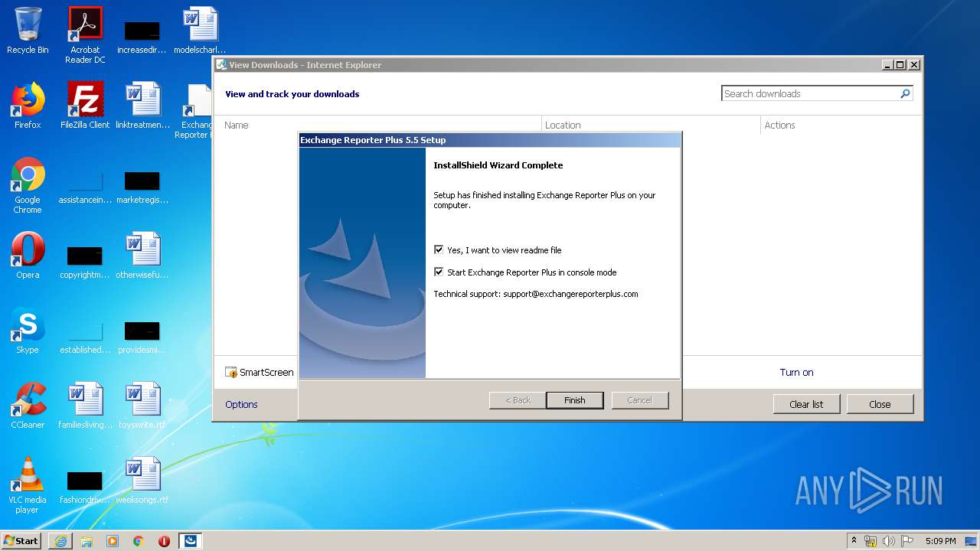The image size is (980, 551).
Task: Open copyrightm... desktop file
Action: point(85,261)
